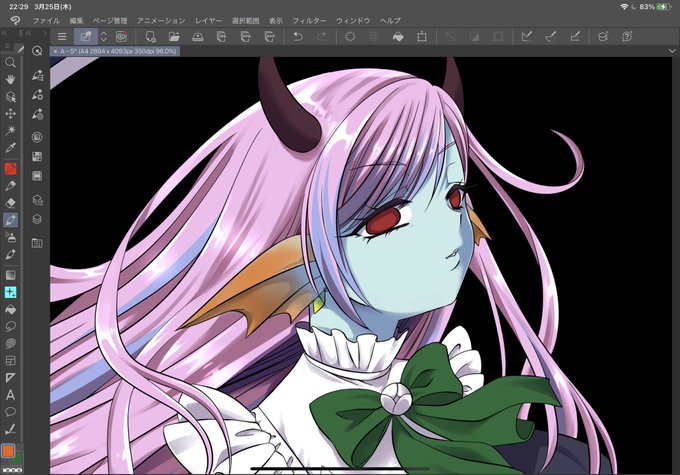680x475 pixels.
Task: Open the ヘルプ menu
Action: coord(390,20)
